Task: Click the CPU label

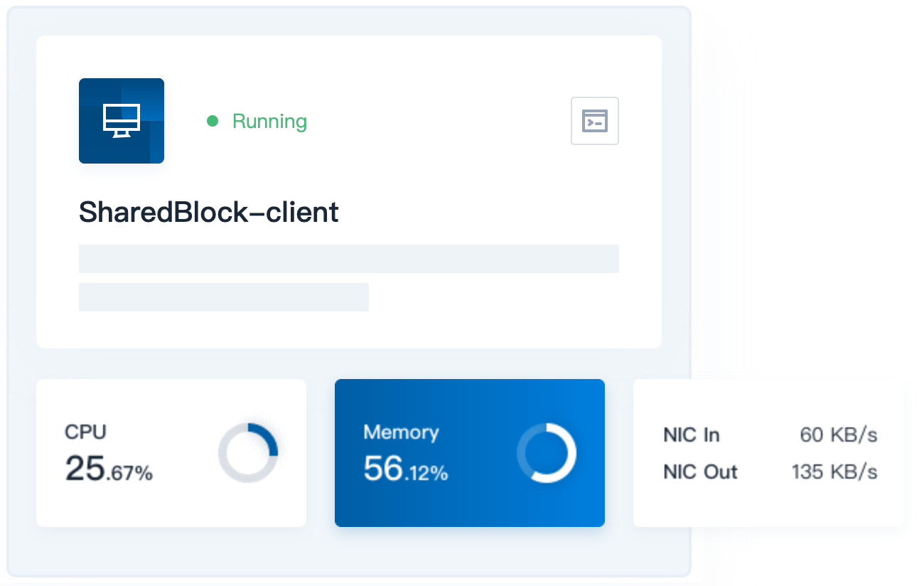Action: coord(85,432)
